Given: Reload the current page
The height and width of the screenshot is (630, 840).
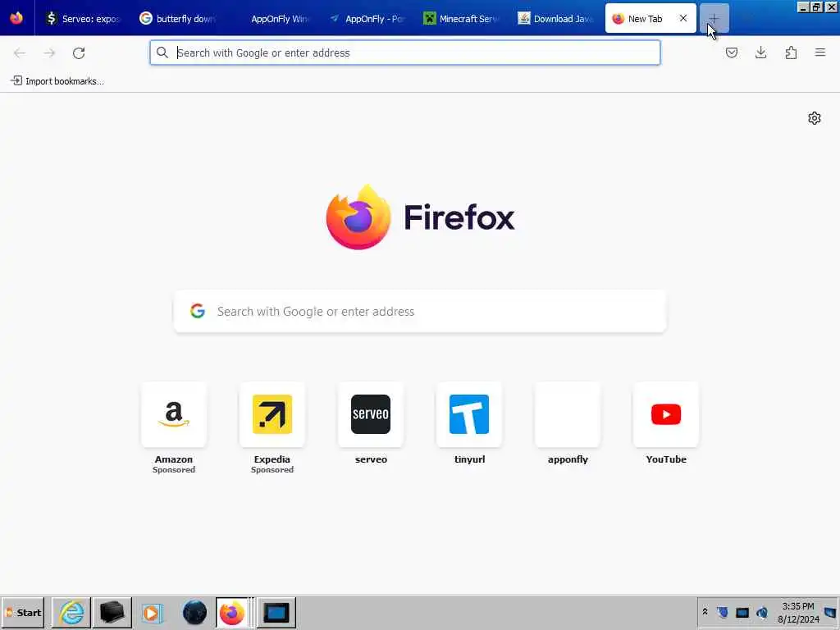Looking at the screenshot, I should click(79, 52).
